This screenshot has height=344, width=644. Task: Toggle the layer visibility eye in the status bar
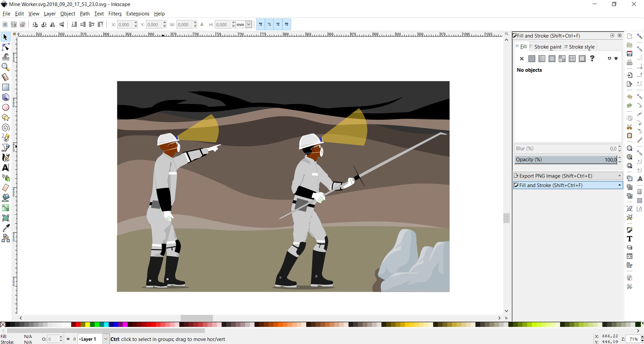coord(67,339)
